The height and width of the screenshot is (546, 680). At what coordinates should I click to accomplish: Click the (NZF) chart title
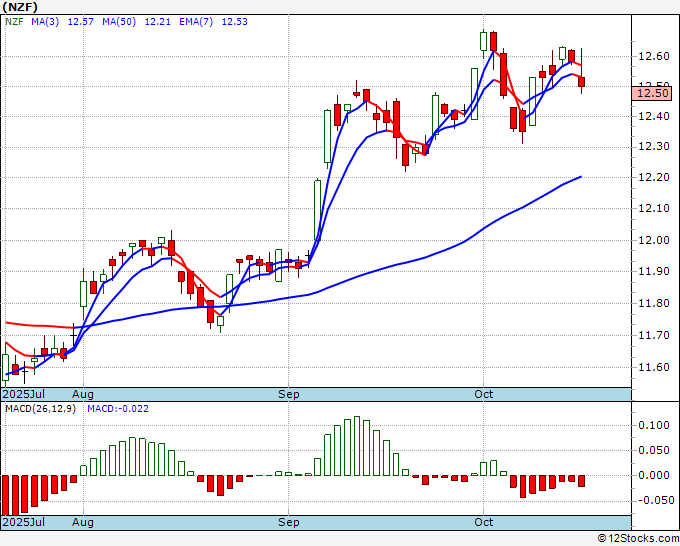tap(20, 7)
